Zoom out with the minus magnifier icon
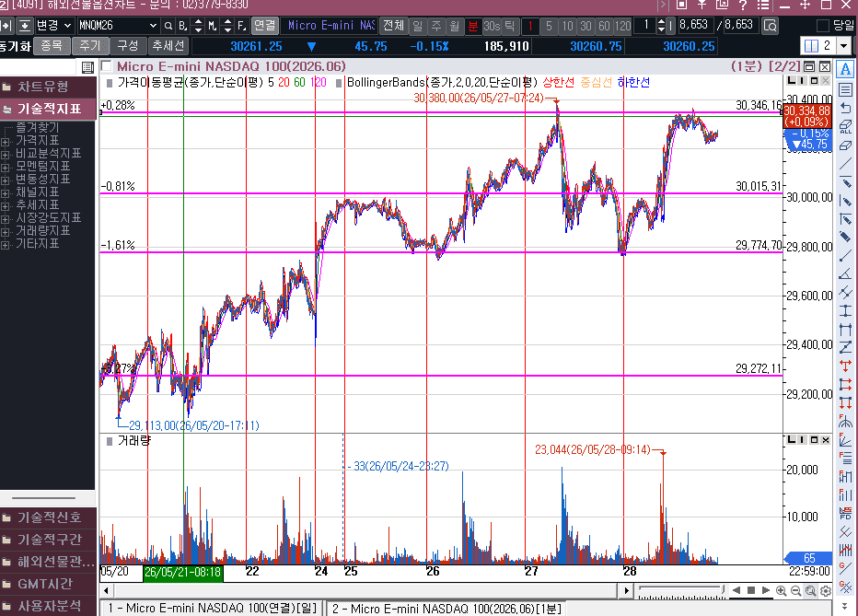 coord(796,591)
